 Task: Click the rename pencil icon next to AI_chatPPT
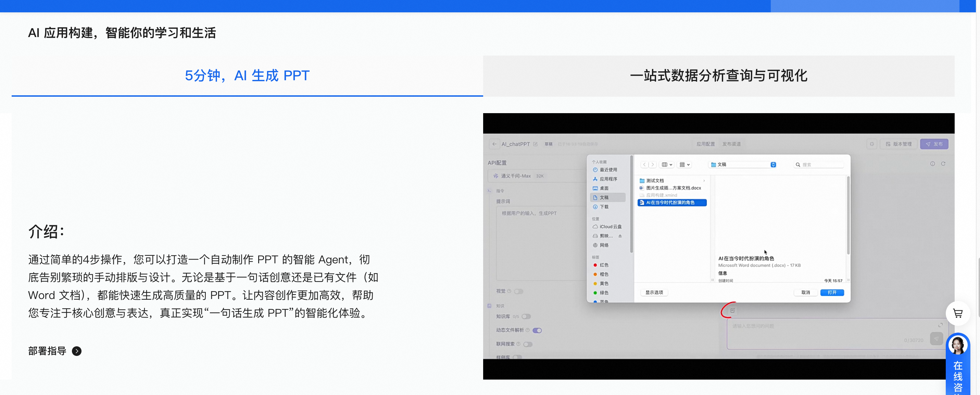click(535, 144)
